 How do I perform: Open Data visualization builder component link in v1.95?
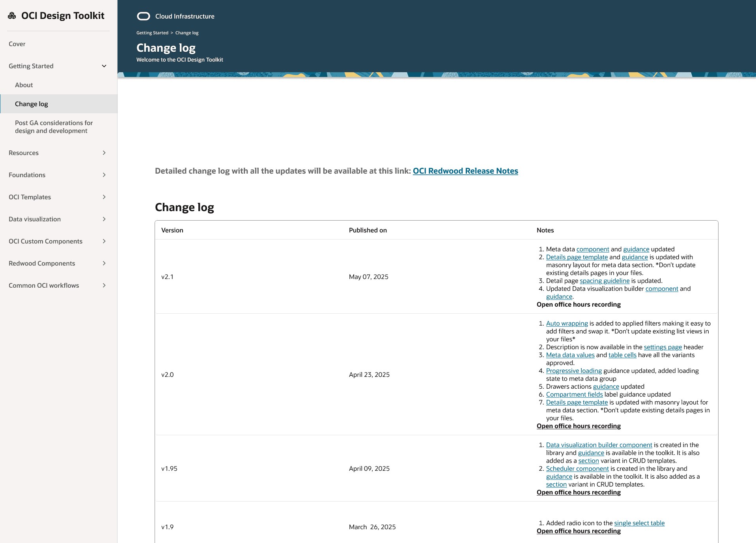pyautogui.click(x=599, y=445)
